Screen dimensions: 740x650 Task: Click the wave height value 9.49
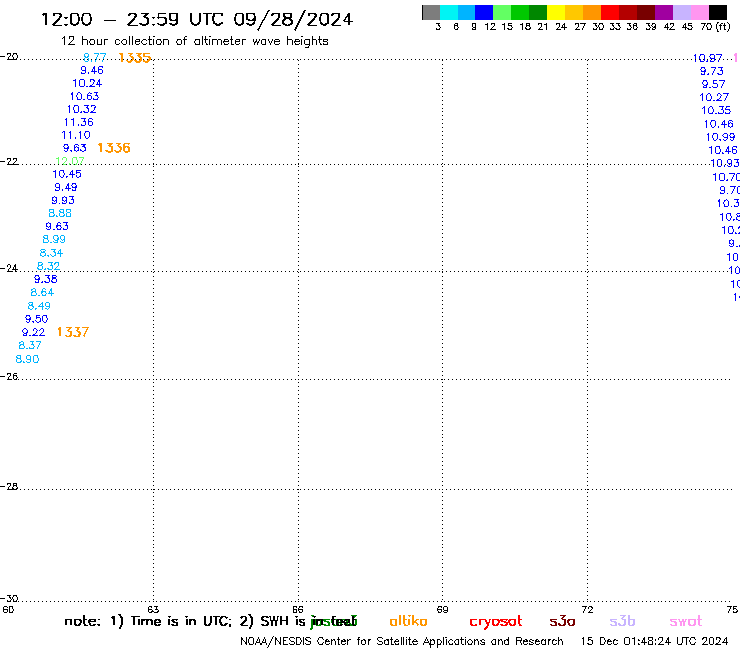[x=66, y=187]
